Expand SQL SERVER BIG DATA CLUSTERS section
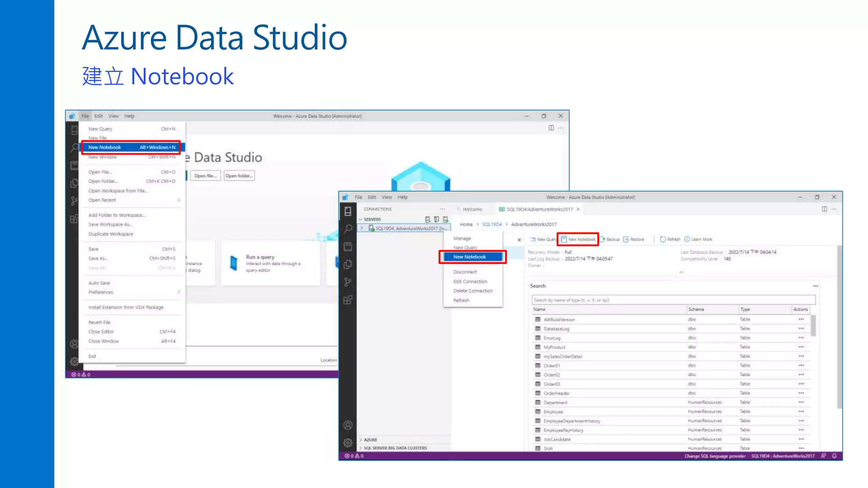The height and width of the screenshot is (488, 868). click(361, 448)
